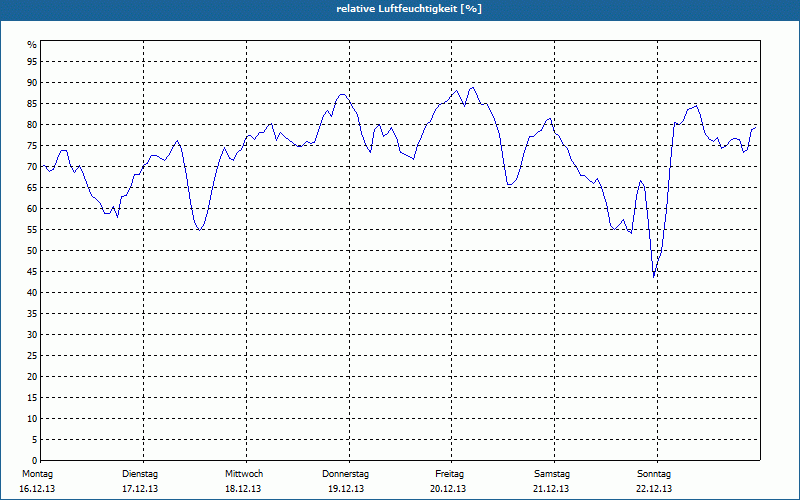The height and width of the screenshot is (500, 800).
Task: Click the date 21.12.13
Action: point(551,489)
